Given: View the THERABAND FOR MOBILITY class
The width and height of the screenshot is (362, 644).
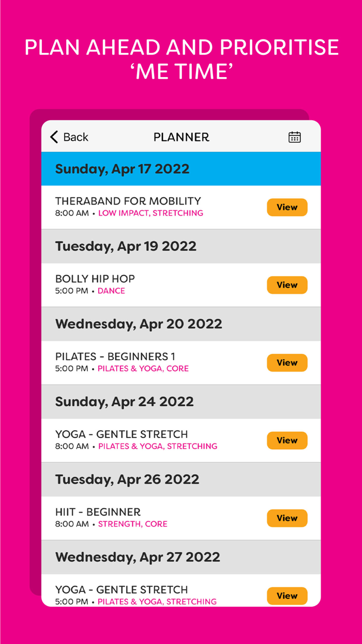Looking at the screenshot, I should click(286, 207).
